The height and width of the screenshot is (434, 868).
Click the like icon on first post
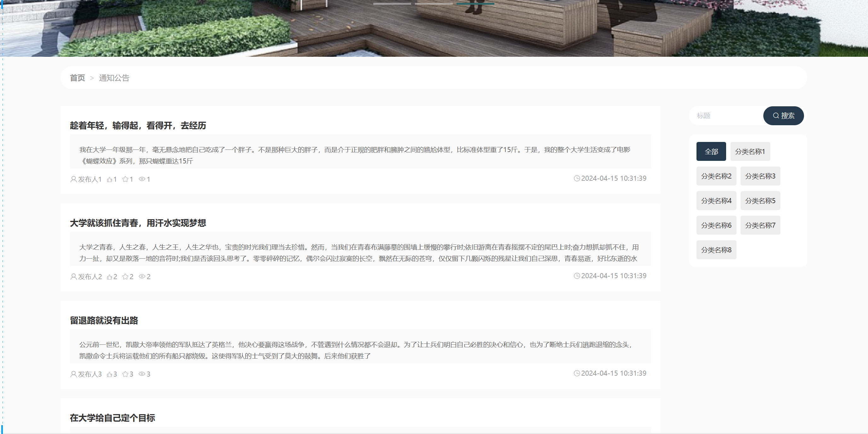[109, 179]
